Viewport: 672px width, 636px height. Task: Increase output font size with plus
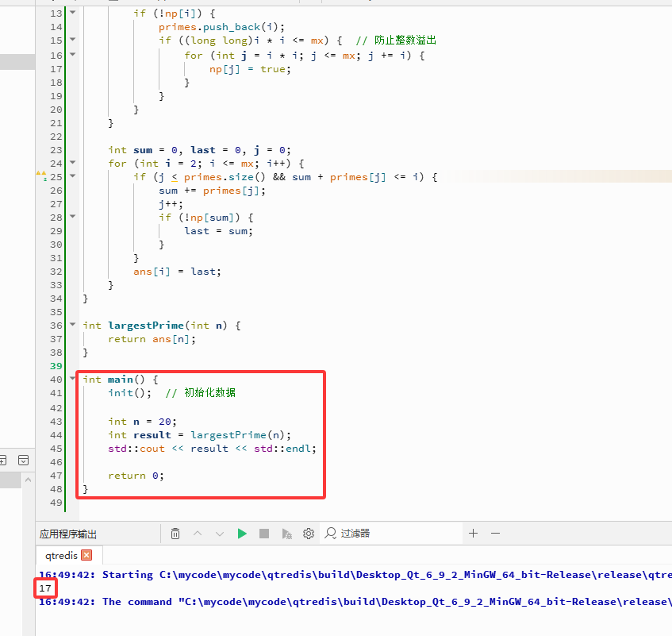(473, 533)
